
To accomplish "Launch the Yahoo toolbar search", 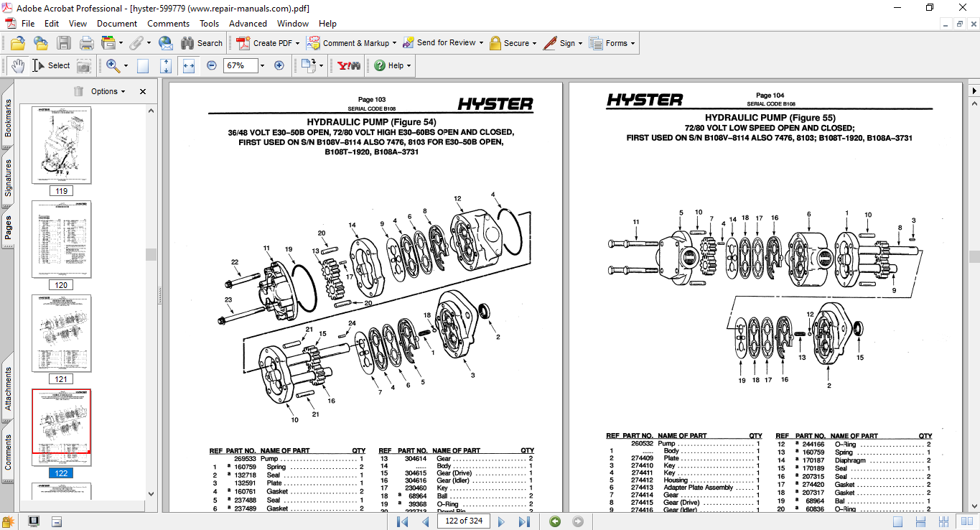I will (x=347, y=65).
